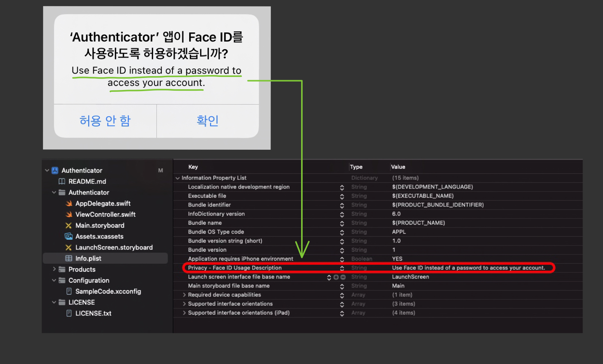Open key stepper for InfoDictionary version
The height and width of the screenshot is (364, 603).
coord(342,214)
